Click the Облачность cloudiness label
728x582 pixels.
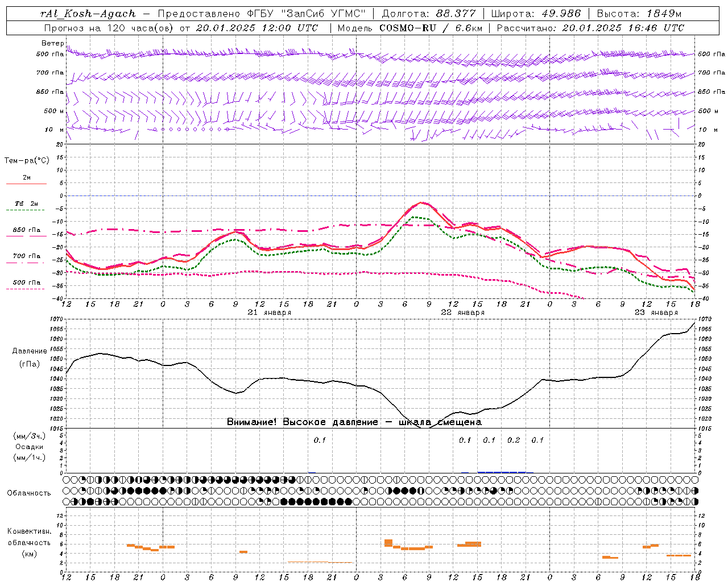point(29,493)
